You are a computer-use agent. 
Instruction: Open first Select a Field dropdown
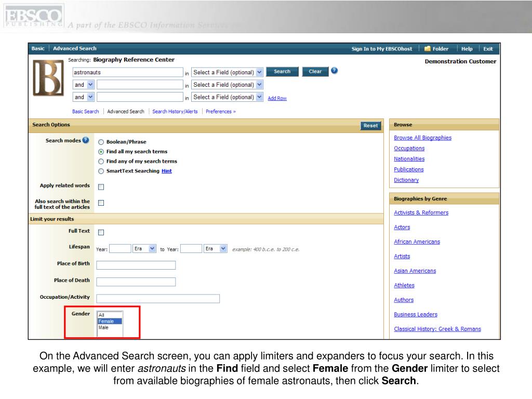(x=228, y=72)
